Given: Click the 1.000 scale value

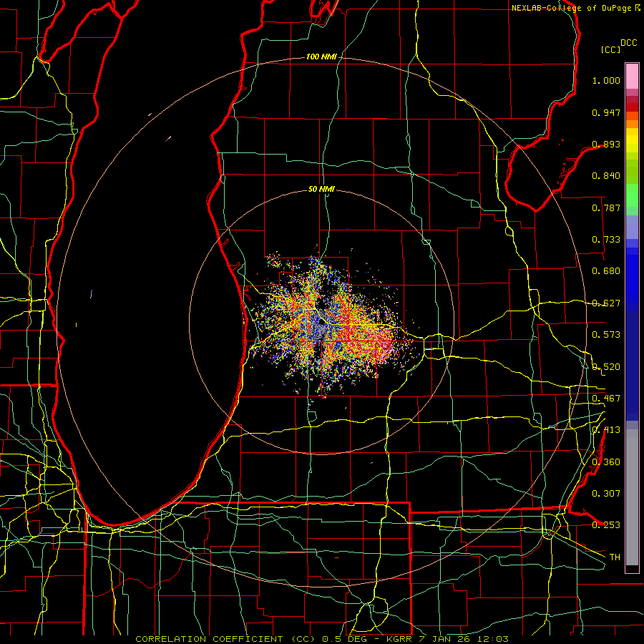Looking at the screenshot, I should tap(606, 80).
